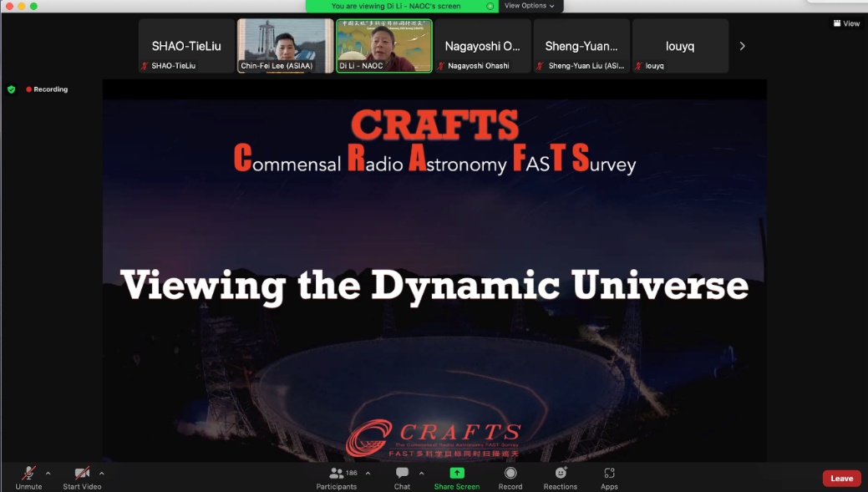Click the Share Screen button

tap(457, 477)
